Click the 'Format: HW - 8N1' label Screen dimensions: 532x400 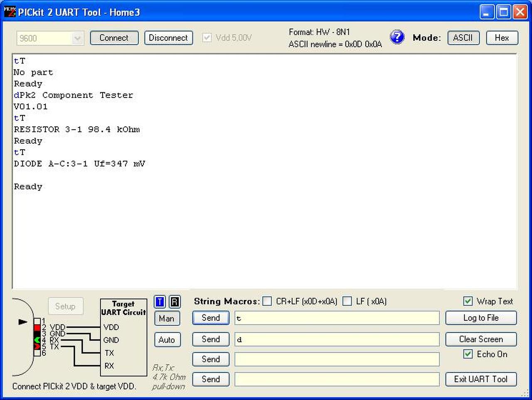coord(319,32)
